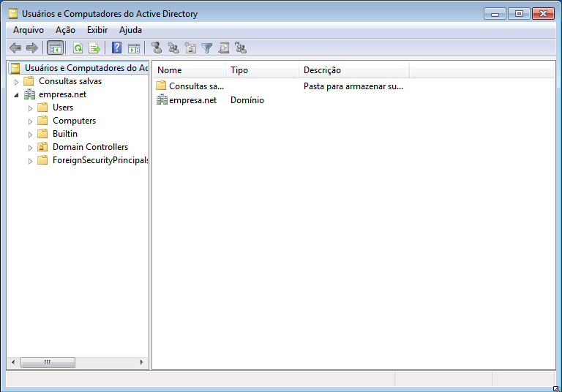Click the Forward arrow toolbar icon
562x392 pixels.
tap(32, 48)
